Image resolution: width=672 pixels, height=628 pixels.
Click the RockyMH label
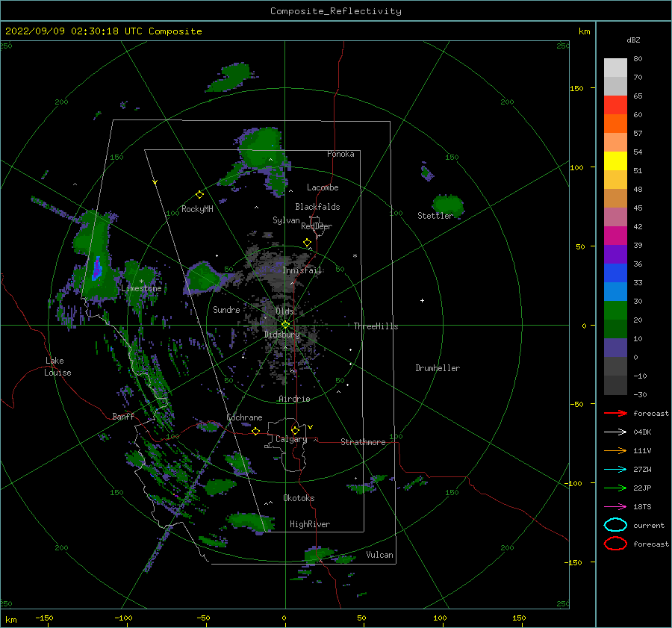pos(197,209)
